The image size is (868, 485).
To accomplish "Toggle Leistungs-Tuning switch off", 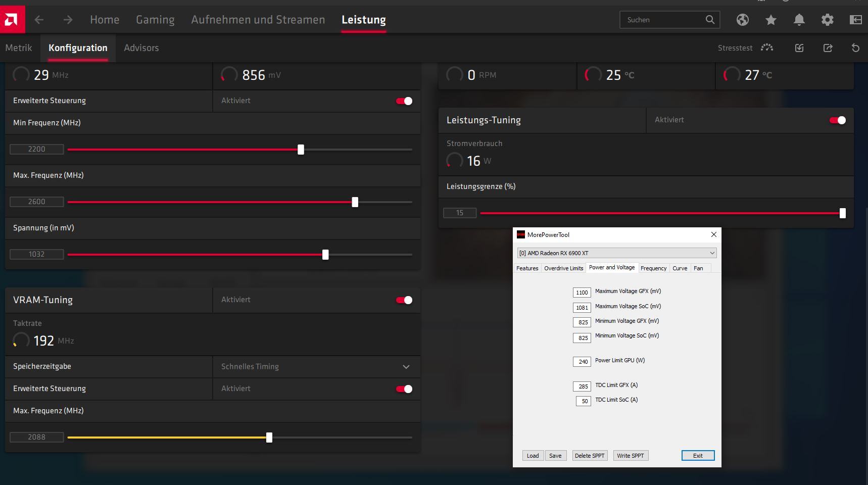I will pos(838,120).
